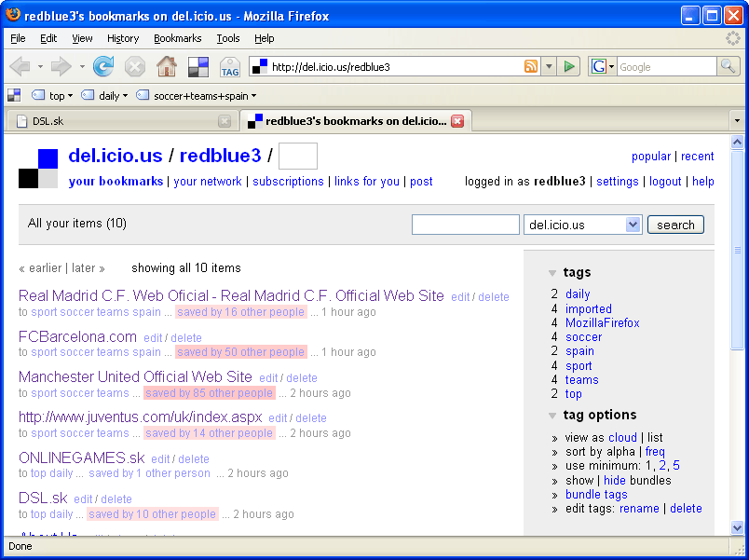Open the del.icio.us bookmarks toolbar button

click(198, 67)
